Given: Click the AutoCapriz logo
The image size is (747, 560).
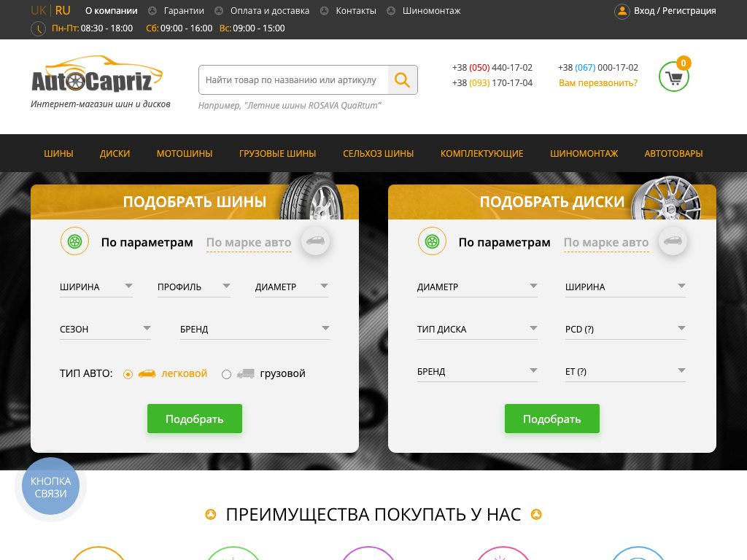Looking at the screenshot, I should (97, 75).
